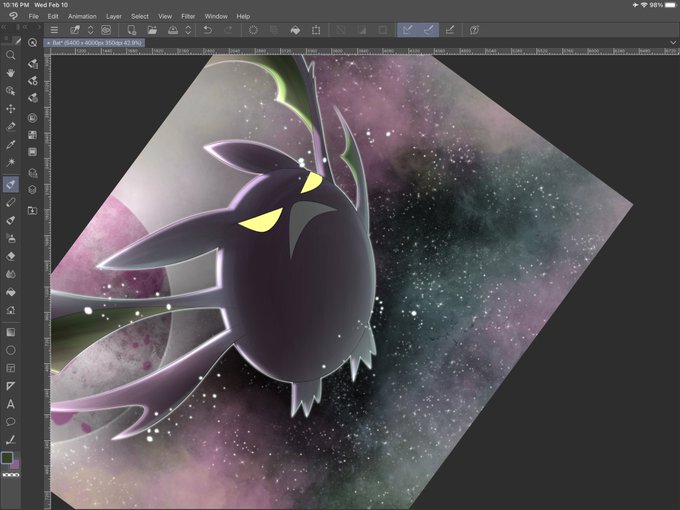Select the Airbrush tool
This screenshot has height=510, width=680.
click(x=10, y=238)
